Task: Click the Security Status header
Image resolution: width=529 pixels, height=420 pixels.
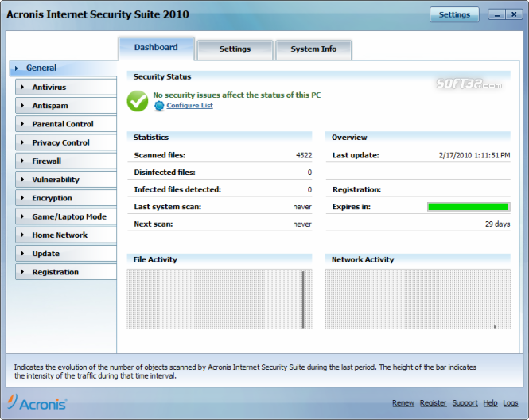Action: click(162, 76)
